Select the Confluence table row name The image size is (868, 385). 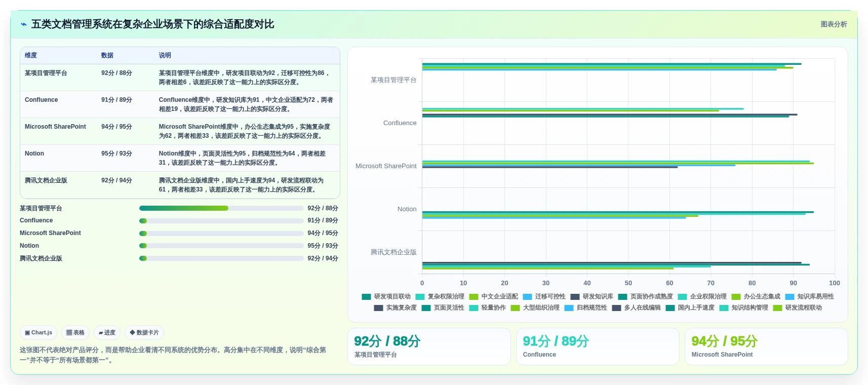[42, 100]
